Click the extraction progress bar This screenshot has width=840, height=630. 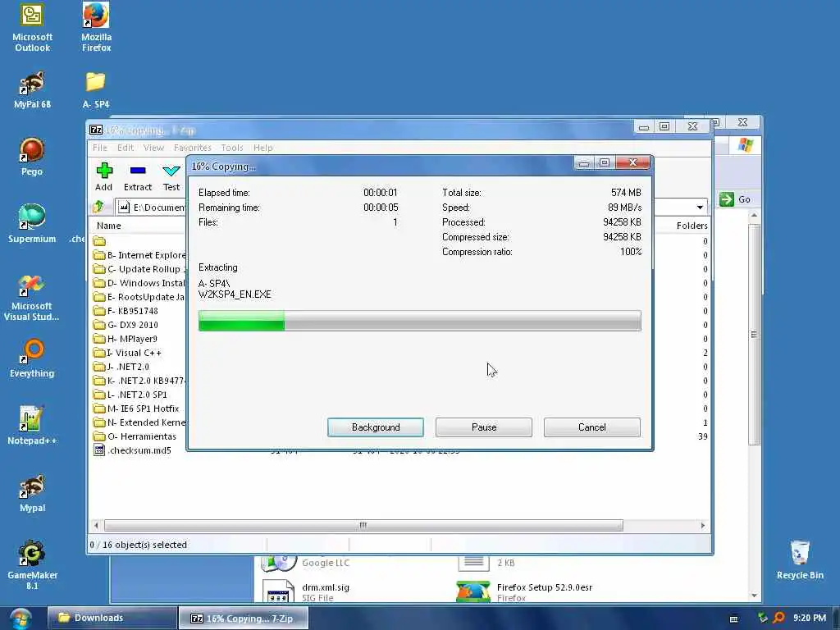coord(419,321)
